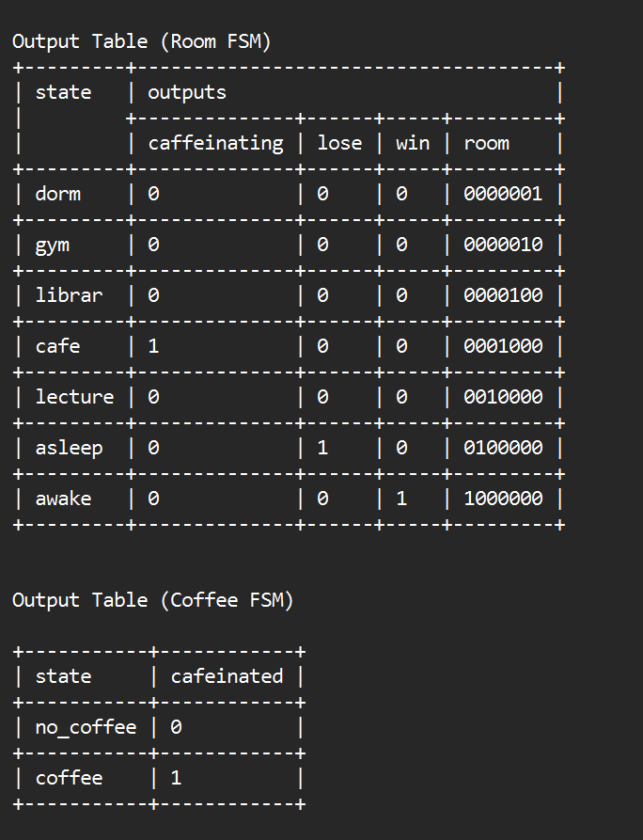Click the 'room' column header
The width and height of the screenshot is (643, 840).
click(486, 144)
